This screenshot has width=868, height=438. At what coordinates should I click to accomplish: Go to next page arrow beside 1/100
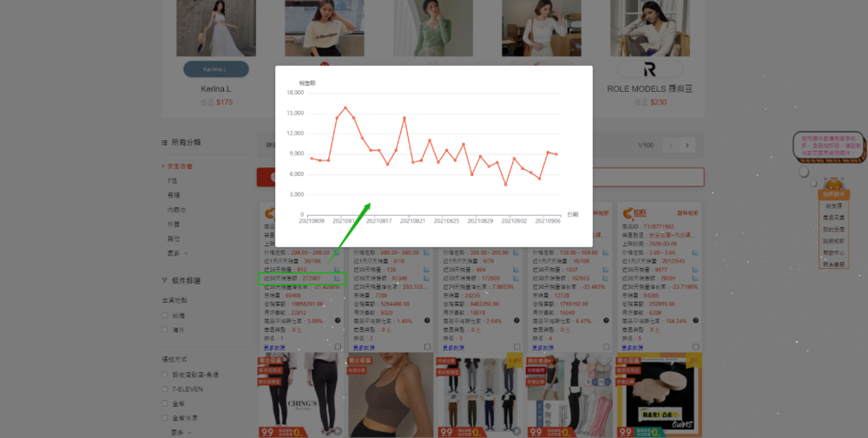pos(687,146)
